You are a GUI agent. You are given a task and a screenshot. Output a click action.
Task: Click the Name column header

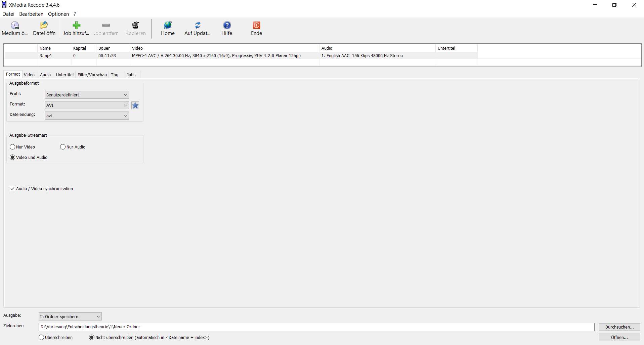coord(54,48)
